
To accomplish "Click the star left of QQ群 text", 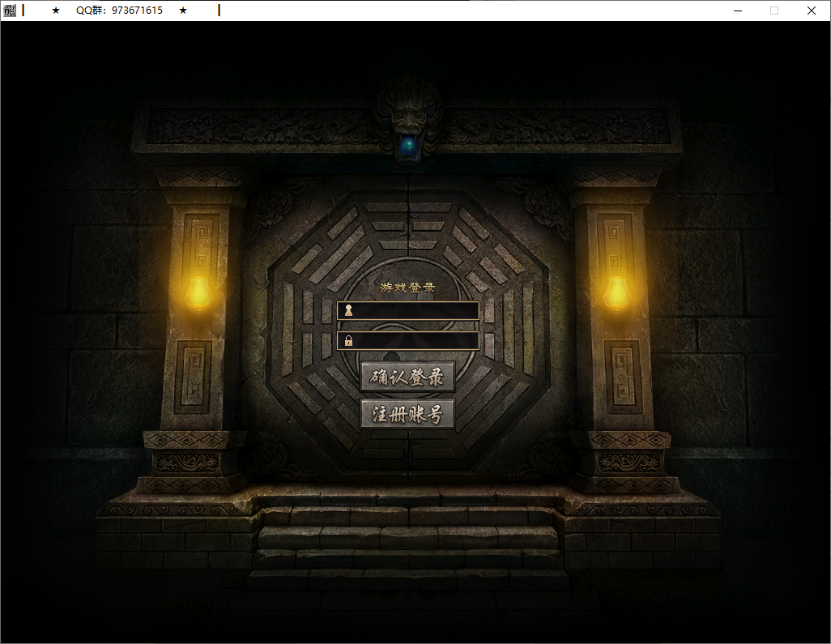I will 56,11.
